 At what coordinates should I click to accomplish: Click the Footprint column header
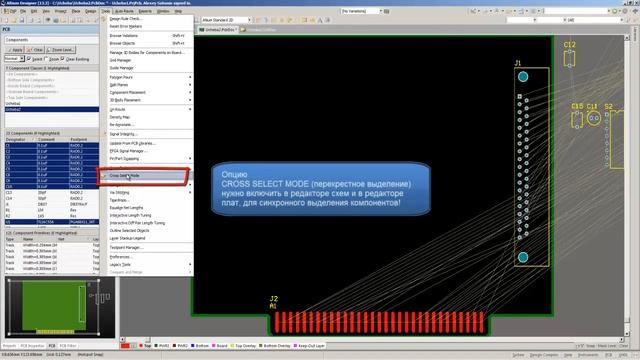(84, 139)
